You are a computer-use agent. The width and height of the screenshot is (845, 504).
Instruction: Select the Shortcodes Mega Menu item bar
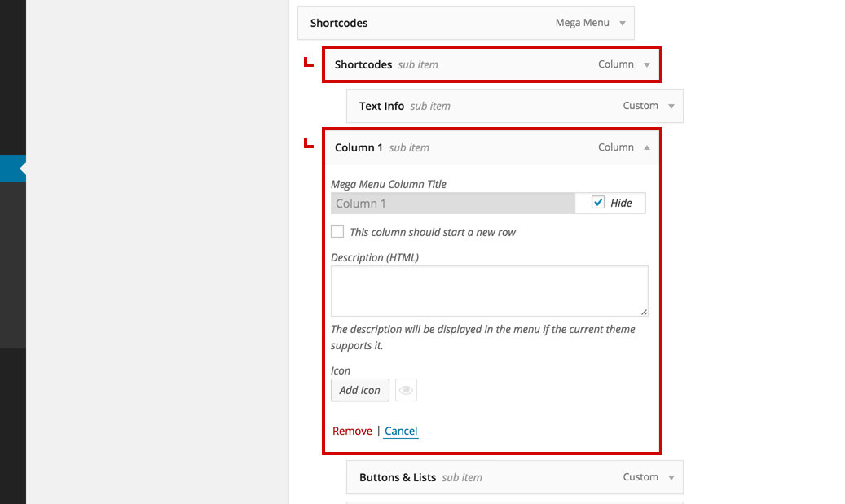(465, 23)
